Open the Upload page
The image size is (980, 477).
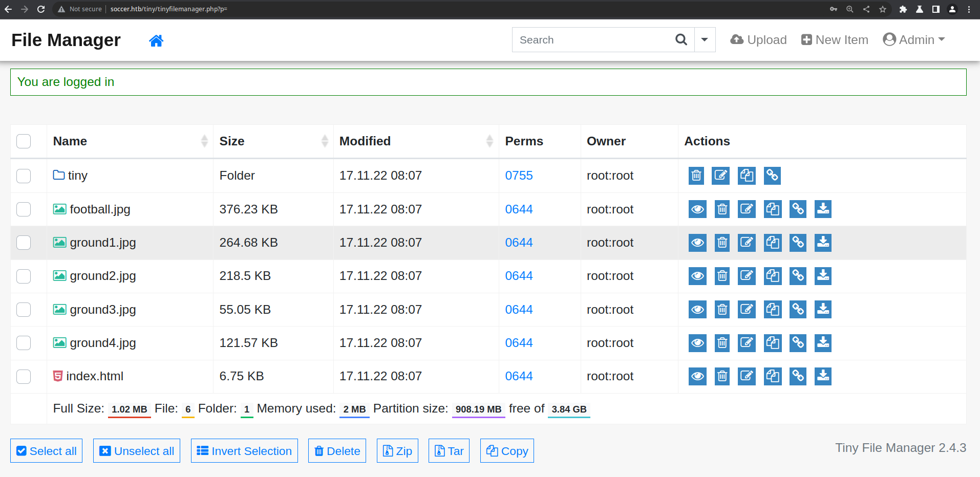point(758,40)
